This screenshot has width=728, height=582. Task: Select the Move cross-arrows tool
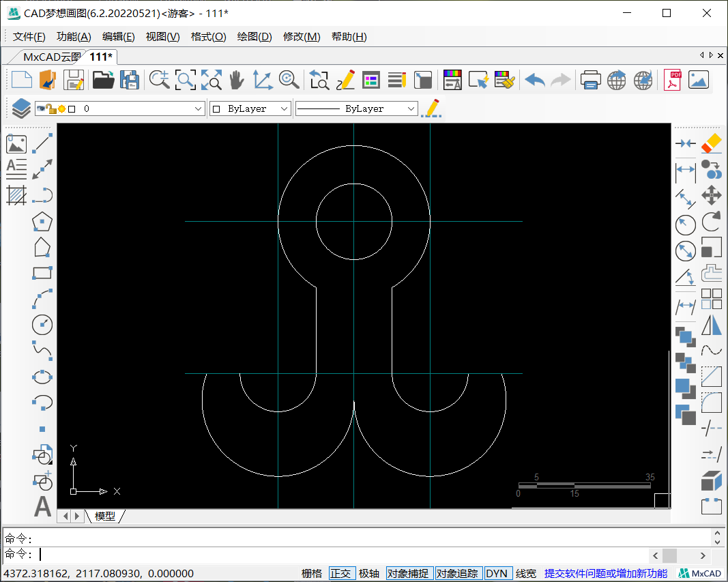pyautogui.click(x=712, y=195)
